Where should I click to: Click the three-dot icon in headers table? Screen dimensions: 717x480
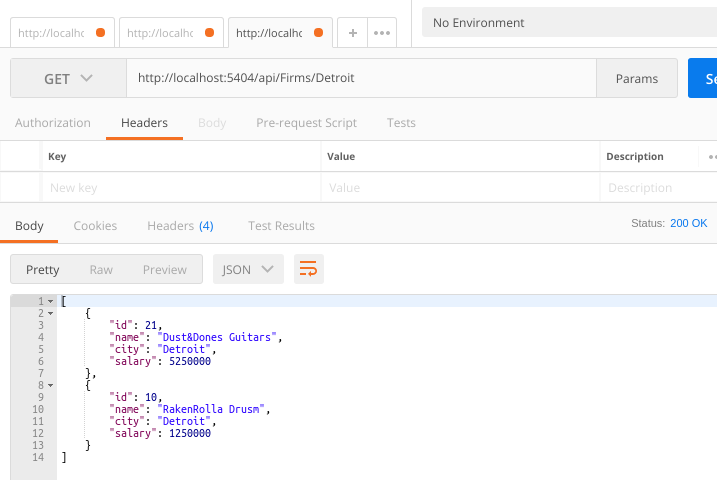(x=711, y=157)
